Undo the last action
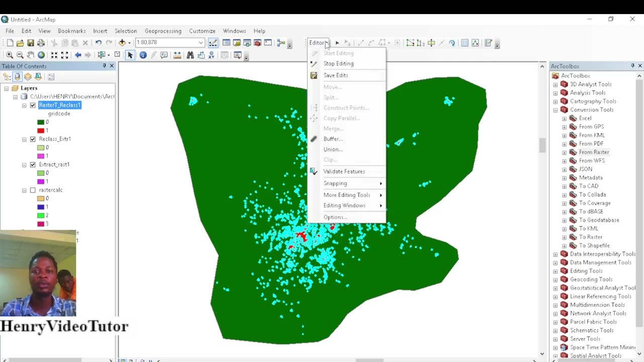The image size is (644, 362). point(98,43)
